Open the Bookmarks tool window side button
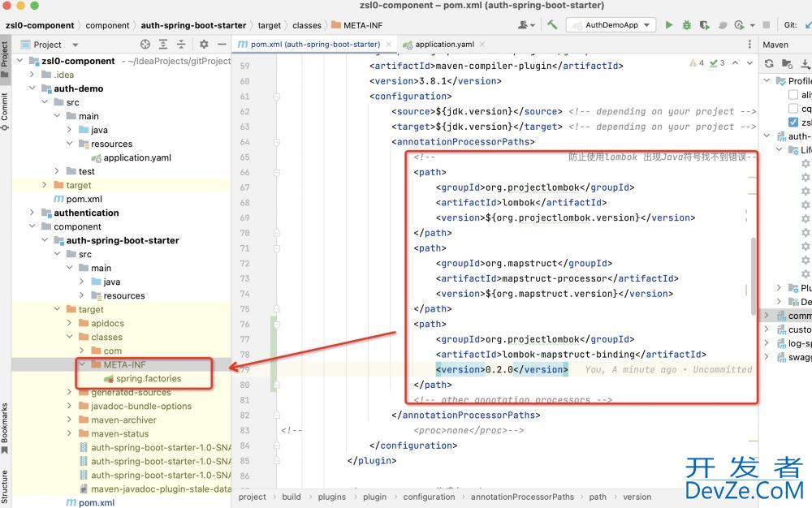The height and width of the screenshot is (508, 812). click(x=5, y=428)
